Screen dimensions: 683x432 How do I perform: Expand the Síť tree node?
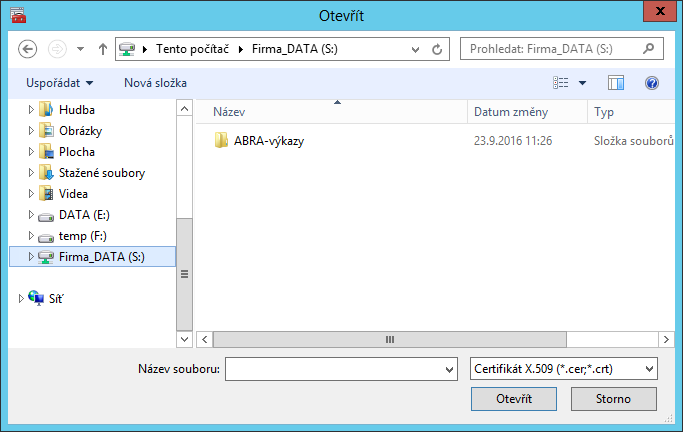click(22, 298)
